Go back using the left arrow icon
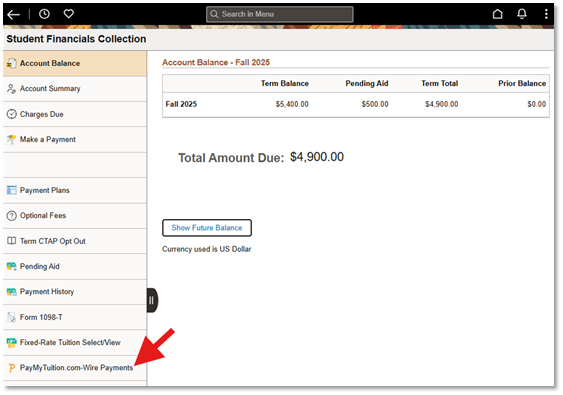The height and width of the screenshot is (395, 563). [13, 14]
